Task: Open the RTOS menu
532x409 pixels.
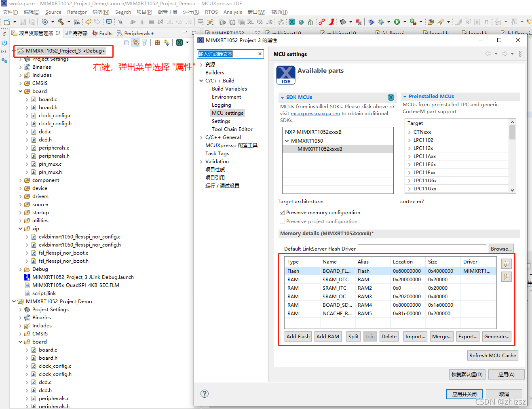Action: (211, 12)
